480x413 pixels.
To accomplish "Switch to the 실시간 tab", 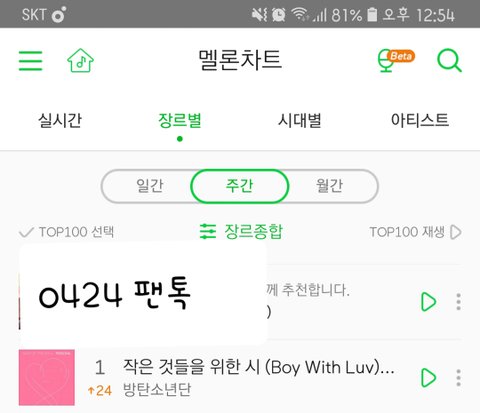I will (x=60, y=120).
